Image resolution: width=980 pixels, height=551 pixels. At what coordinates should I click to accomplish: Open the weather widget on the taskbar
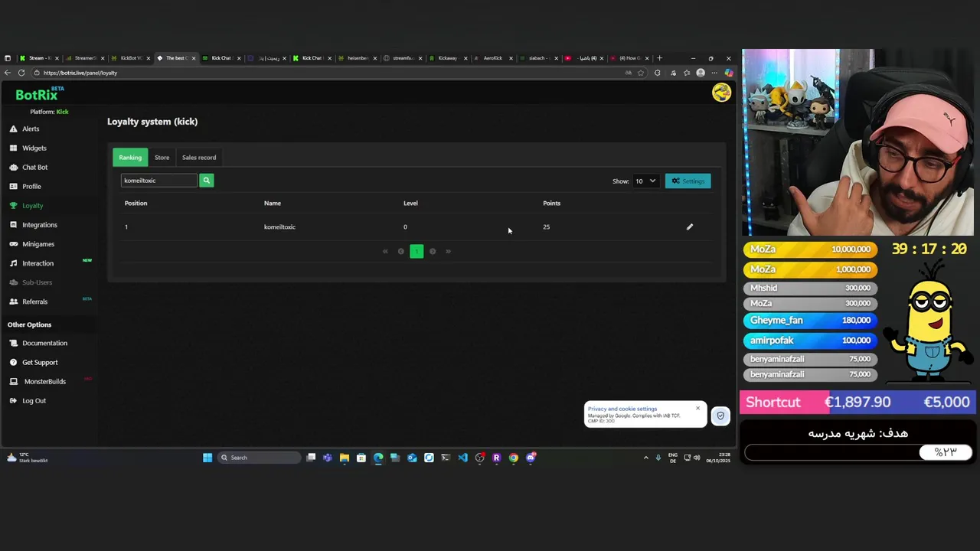pyautogui.click(x=28, y=458)
